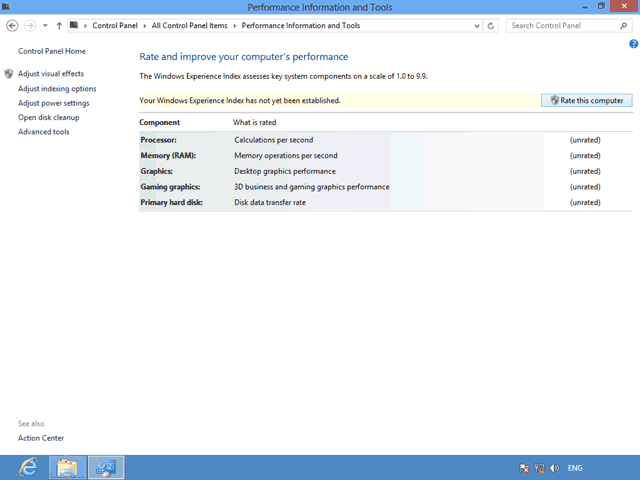
Task: Click the Forward navigation arrow
Action: [x=30, y=26]
